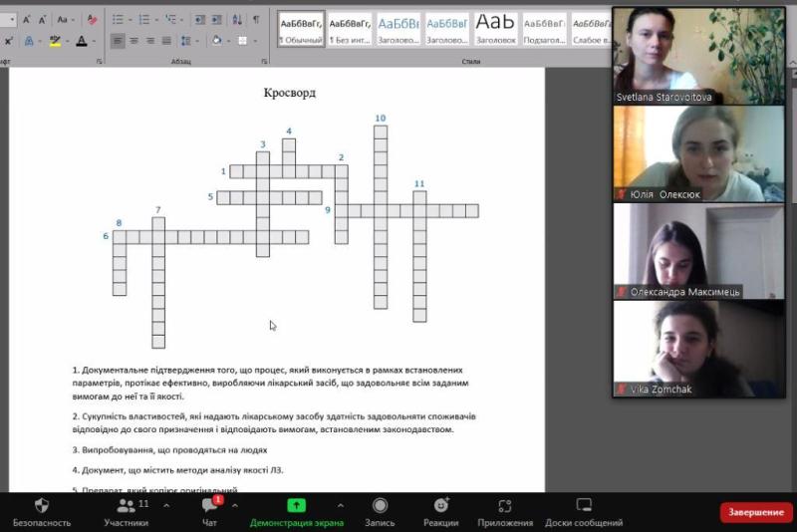Center the text
The width and height of the screenshot is (797, 532).
tap(134, 41)
